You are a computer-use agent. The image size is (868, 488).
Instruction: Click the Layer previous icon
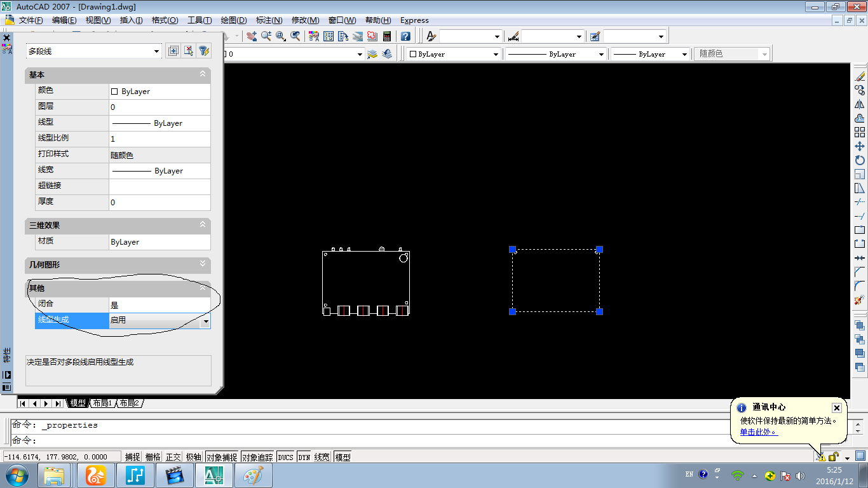tap(387, 54)
